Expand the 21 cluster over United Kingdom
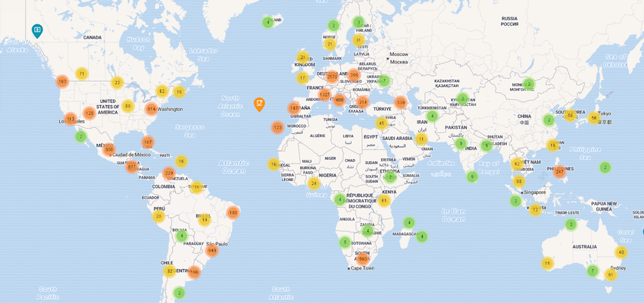The height and width of the screenshot is (303, 644). coord(303,58)
